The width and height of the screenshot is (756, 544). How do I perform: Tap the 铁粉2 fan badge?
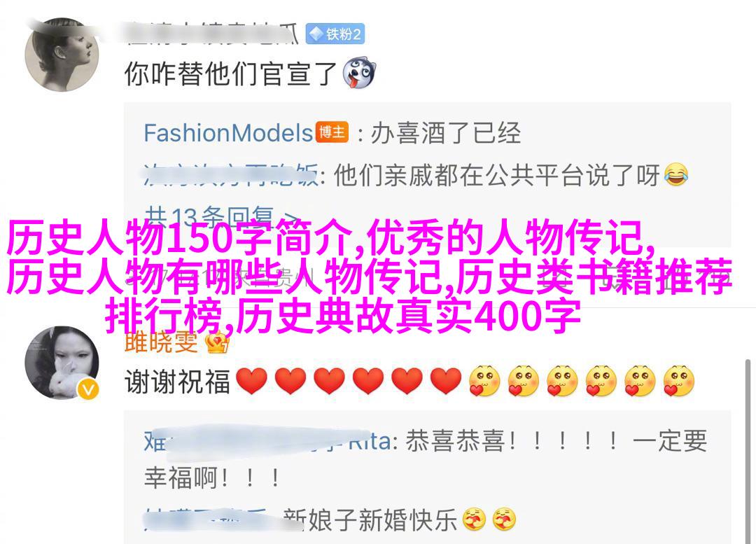[335, 34]
